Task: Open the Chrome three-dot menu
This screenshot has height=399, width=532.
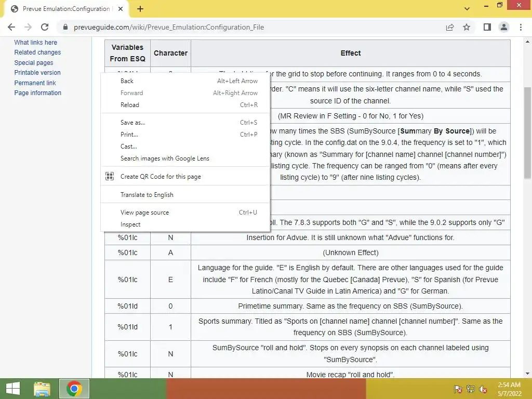Action: (x=521, y=27)
